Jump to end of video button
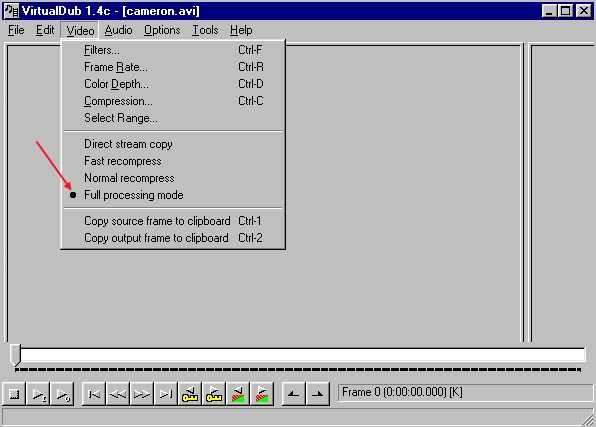 (166, 394)
